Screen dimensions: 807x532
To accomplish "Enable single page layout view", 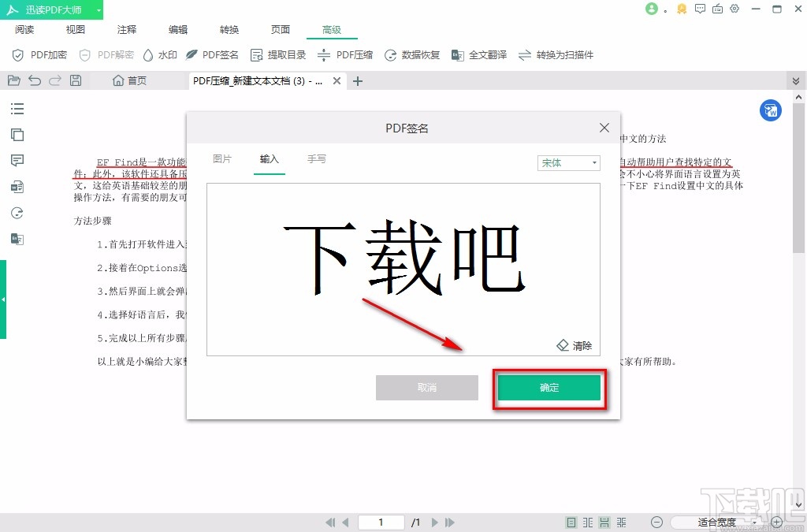I will coord(571,522).
